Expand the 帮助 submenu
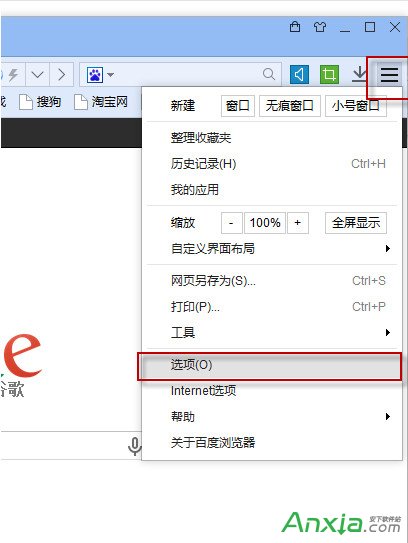 click(x=272, y=416)
